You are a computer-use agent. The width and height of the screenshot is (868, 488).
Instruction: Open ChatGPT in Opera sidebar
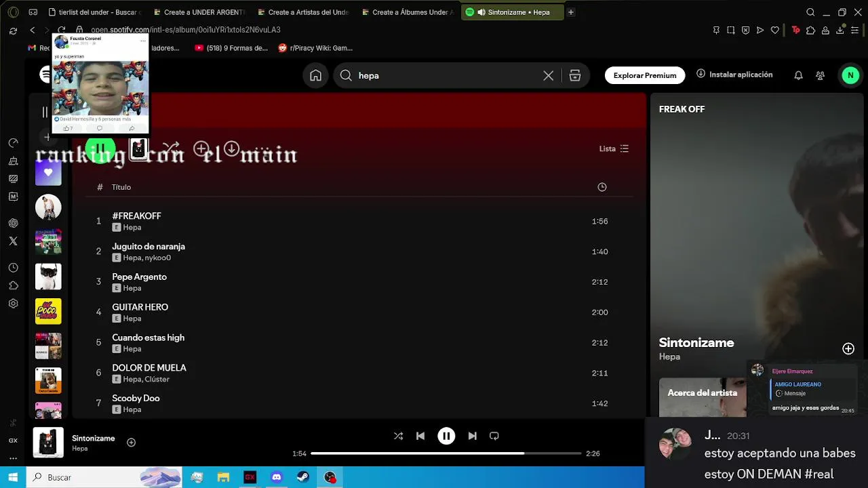click(x=13, y=223)
